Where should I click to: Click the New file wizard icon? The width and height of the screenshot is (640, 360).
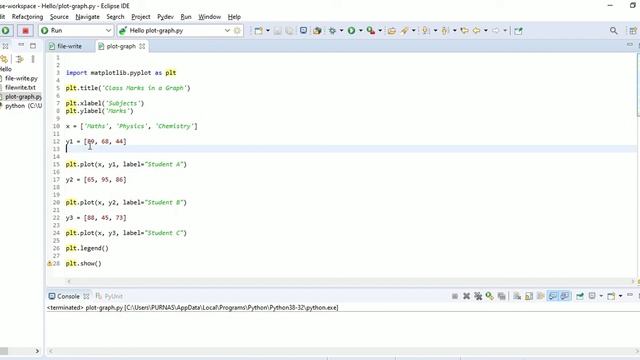pyautogui.click(x=258, y=31)
